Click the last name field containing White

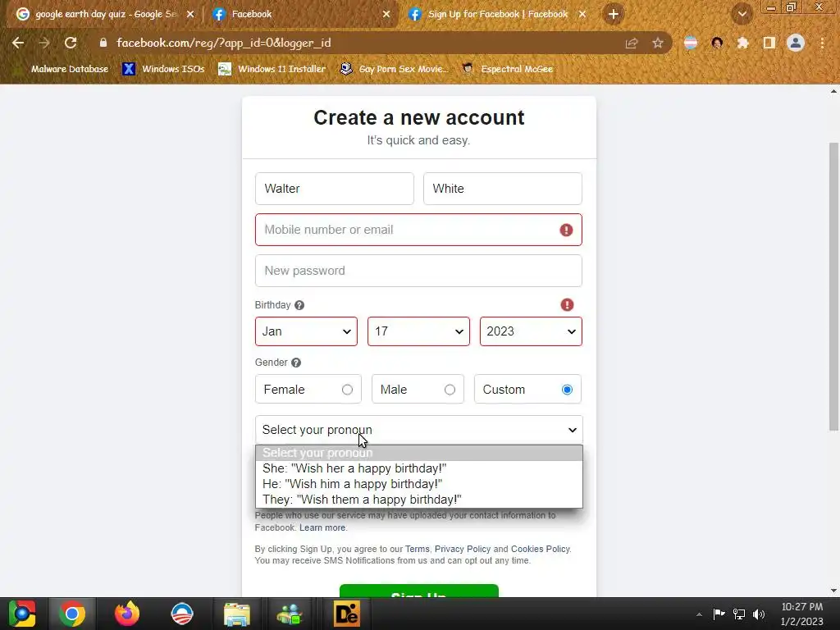503,189
